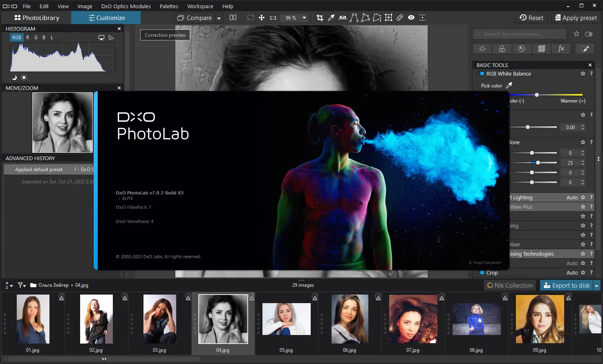Open the fx effects category
This screenshot has width=603, height=364.
561,49
